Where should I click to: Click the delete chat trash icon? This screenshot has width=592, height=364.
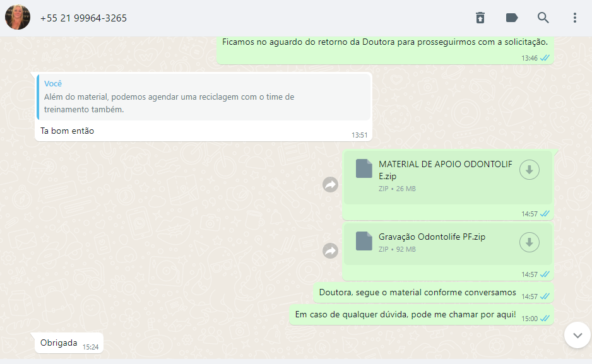(x=480, y=18)
